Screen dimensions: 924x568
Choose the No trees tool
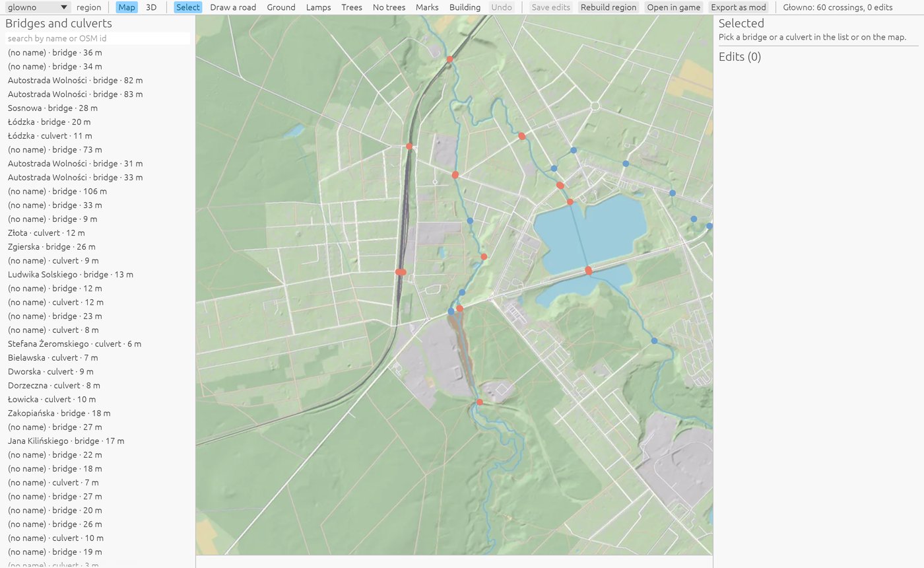click(x=389, y=7)
